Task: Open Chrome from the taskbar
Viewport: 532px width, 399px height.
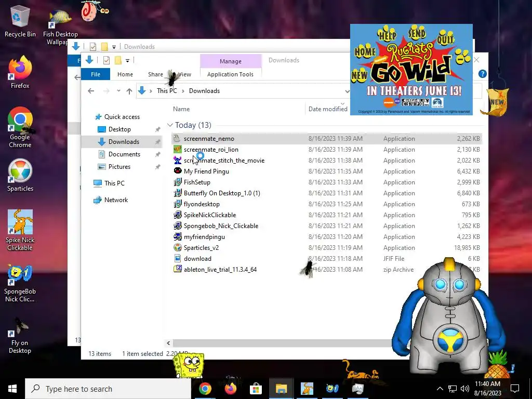Action: tap(205, 389)
